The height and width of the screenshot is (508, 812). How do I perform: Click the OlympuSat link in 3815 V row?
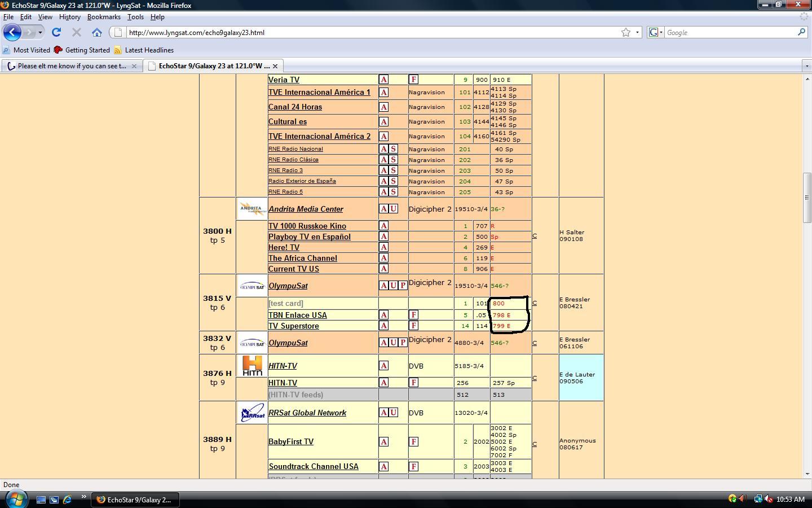click(288, 286)
